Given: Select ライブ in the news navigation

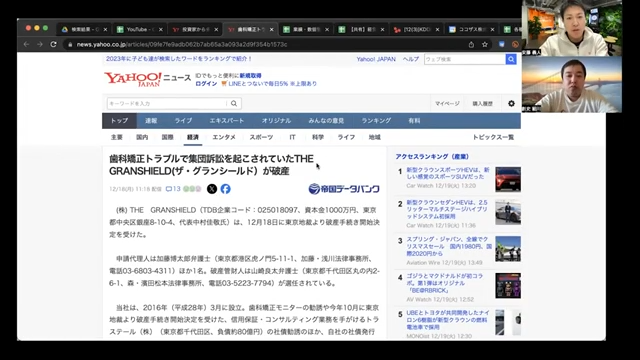Looking at the screenshot, I should tap(183, 121).
